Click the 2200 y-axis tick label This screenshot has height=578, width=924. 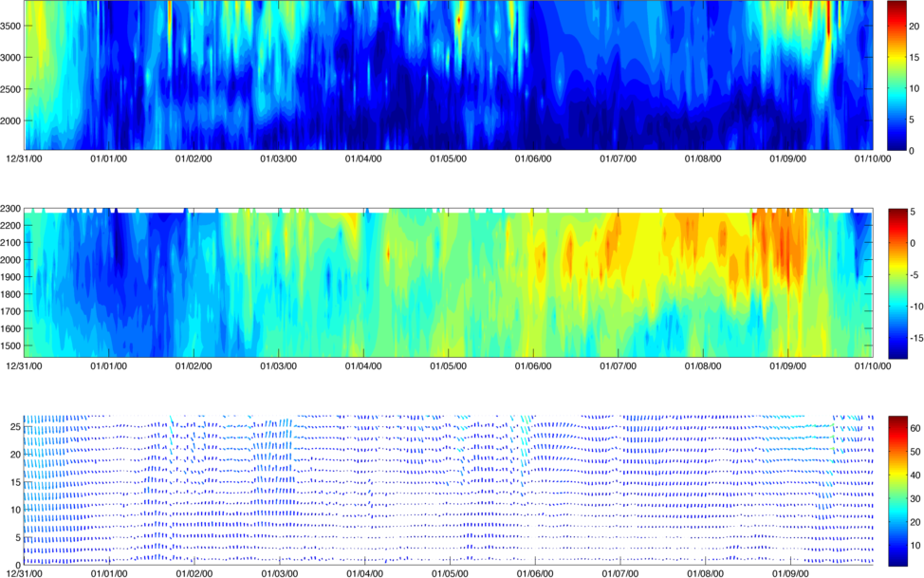[x=10, y=225]
